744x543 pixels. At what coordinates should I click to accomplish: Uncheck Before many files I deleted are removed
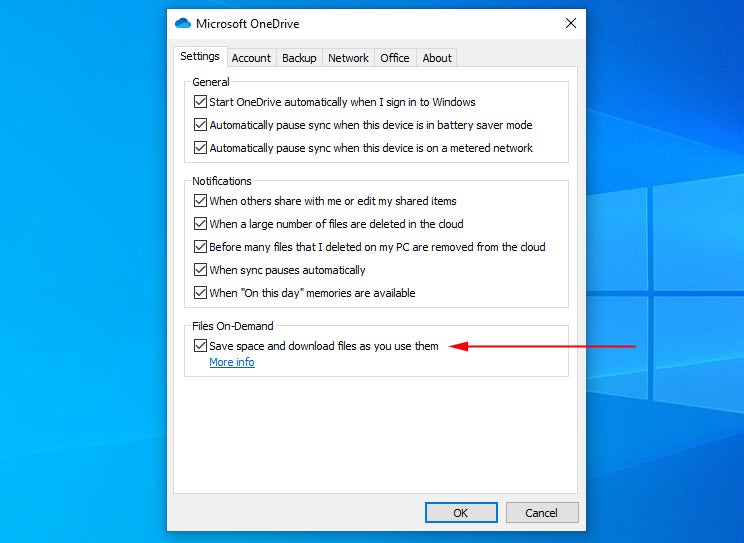click(200, 247)
